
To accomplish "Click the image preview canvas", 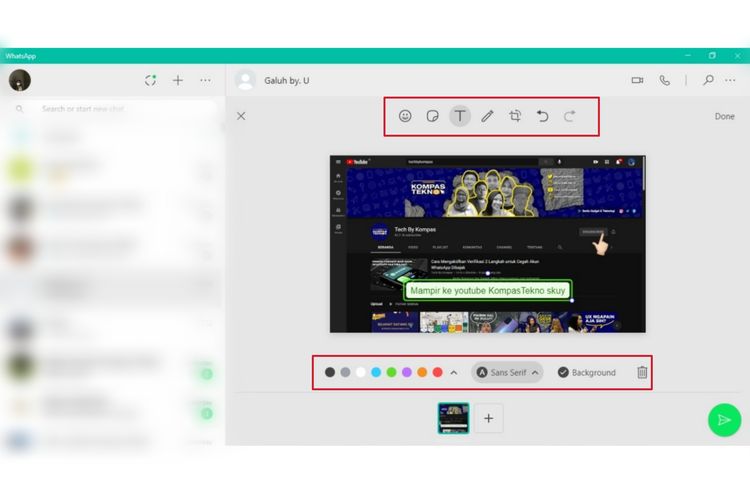I will 487,244.
